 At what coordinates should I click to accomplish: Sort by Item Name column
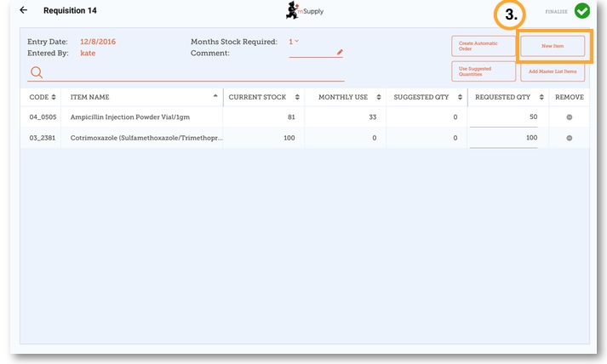(142, 97)
